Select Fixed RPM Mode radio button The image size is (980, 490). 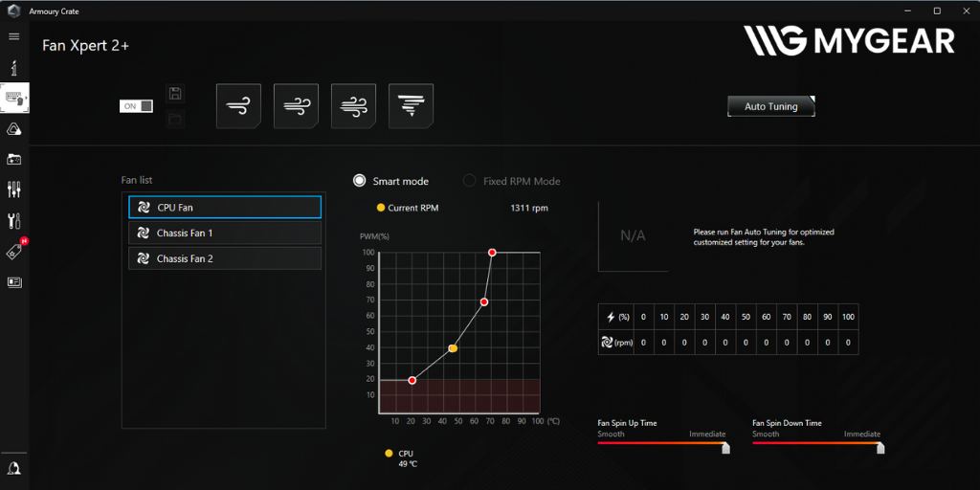click(469, 181)
